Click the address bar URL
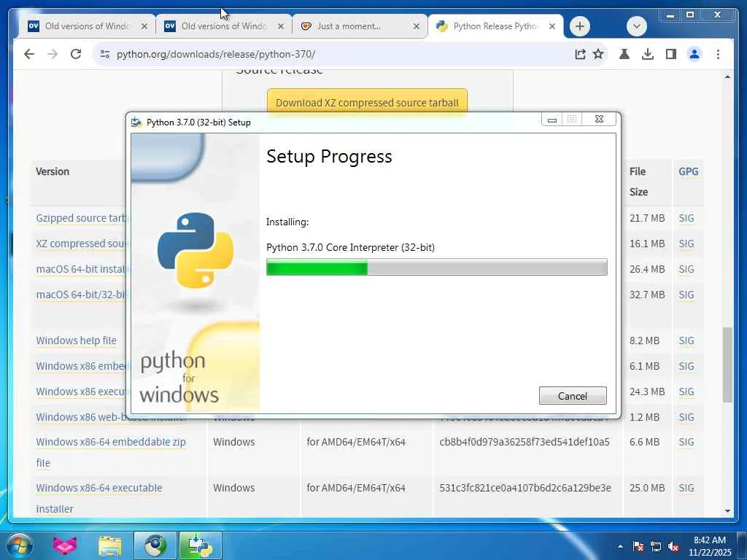 click(216, 54)
